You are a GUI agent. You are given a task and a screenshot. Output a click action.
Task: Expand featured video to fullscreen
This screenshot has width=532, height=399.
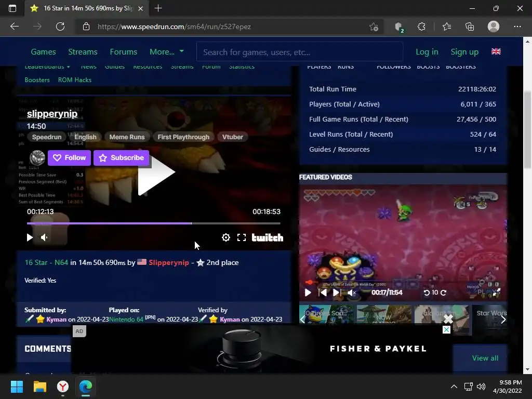(496, 292)
